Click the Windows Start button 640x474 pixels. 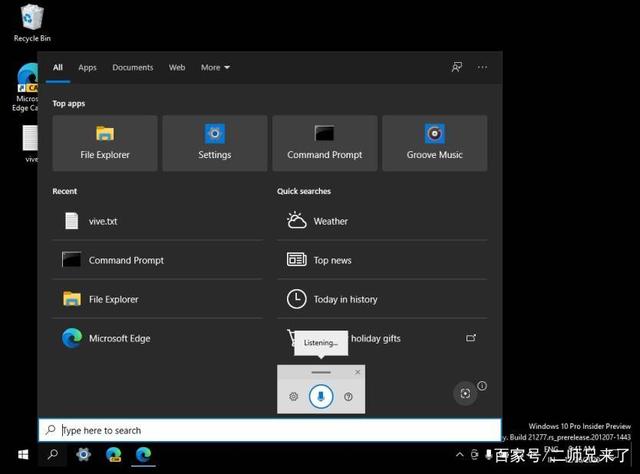click(x=23, y=454)
